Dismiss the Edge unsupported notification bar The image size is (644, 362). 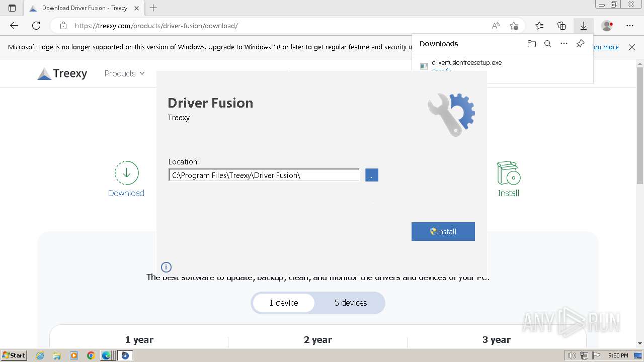click(x=632, y=47)
